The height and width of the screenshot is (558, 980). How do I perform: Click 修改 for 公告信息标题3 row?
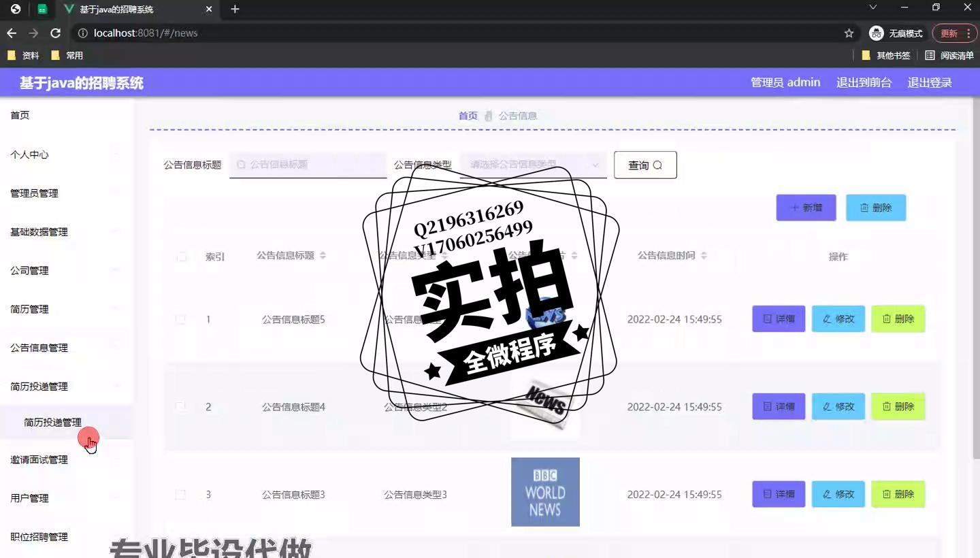click(838, 494)
